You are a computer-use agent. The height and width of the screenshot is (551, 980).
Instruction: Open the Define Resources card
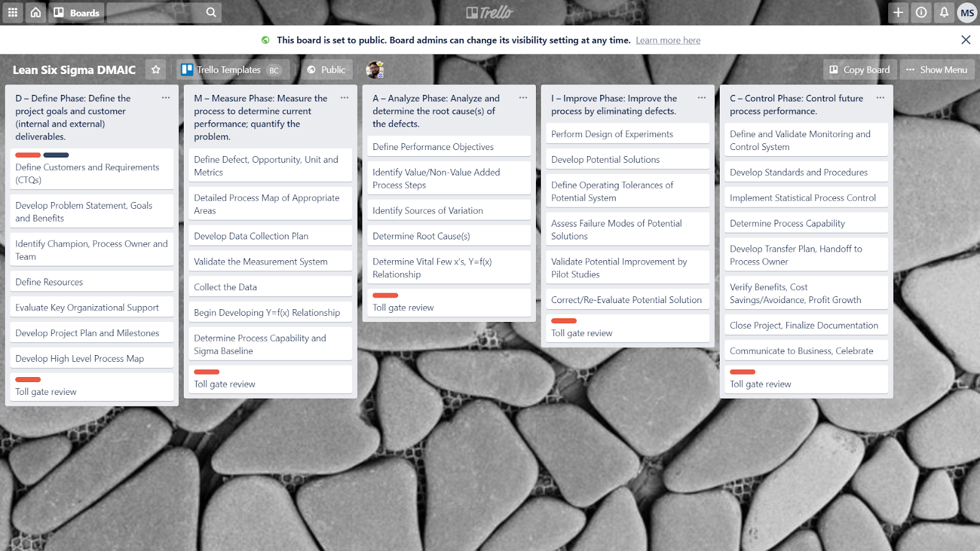click(92, 282)
